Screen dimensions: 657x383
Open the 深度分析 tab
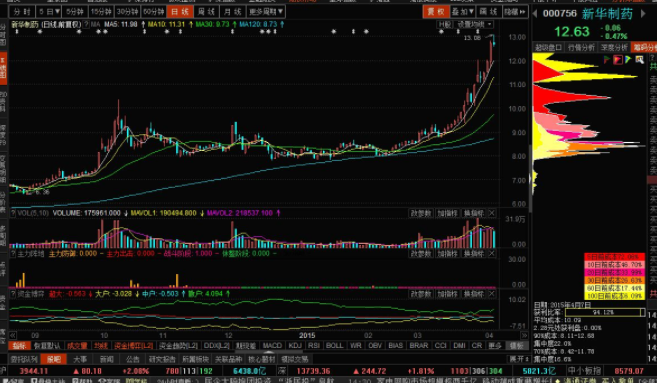[614, 47]
